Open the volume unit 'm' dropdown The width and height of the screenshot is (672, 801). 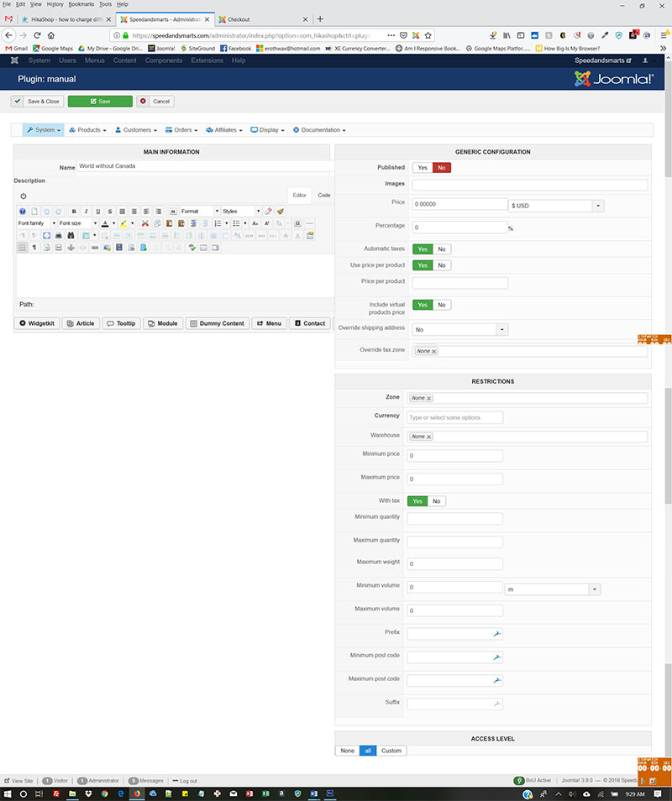coord(553,589)
